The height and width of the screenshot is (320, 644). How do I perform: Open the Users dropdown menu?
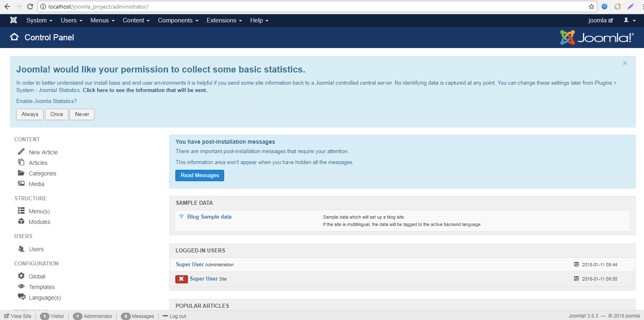(72, 20)
